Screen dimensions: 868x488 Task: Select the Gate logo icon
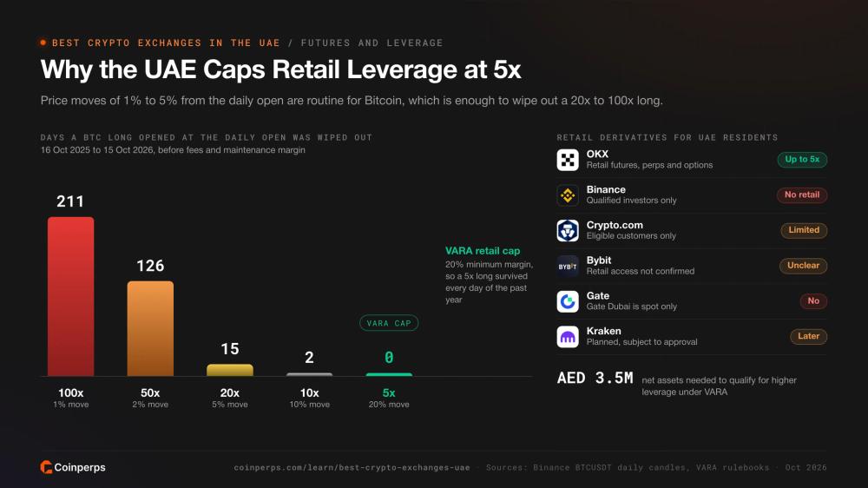568,301
